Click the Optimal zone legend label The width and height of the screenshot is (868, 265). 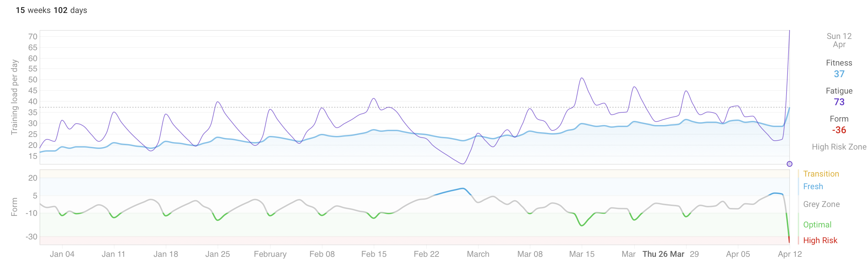pos(817,225)
